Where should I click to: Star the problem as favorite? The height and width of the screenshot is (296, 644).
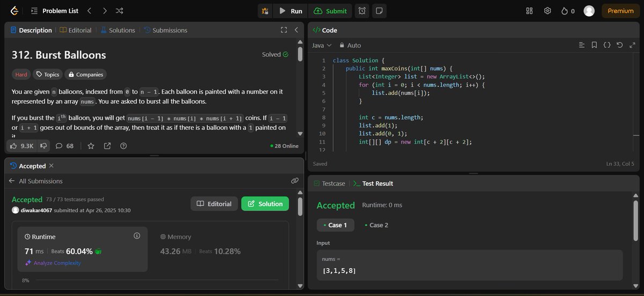pos(91,145)
